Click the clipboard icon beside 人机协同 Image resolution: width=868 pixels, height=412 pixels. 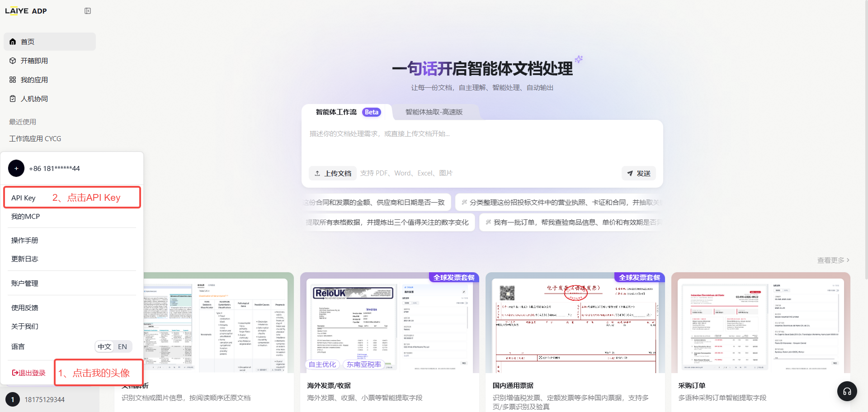pos(13,99)
